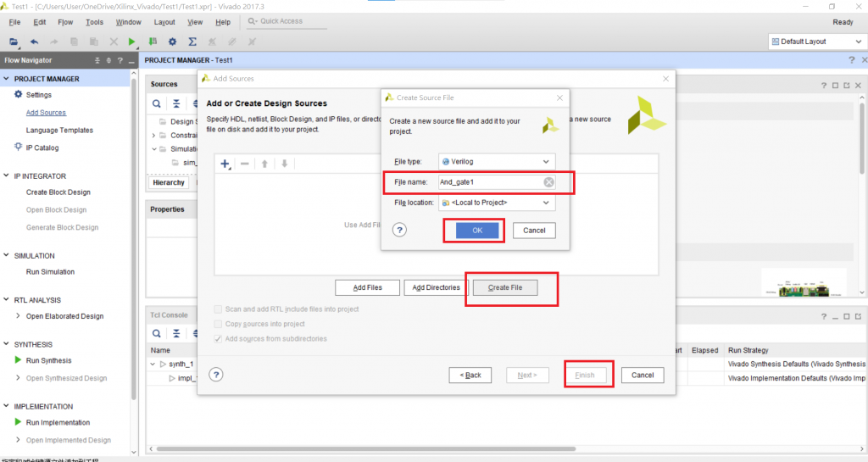Screen dimensions: 868x462
Task: Click the minus remove icon in Add Sources
Action: pos(245,164)
